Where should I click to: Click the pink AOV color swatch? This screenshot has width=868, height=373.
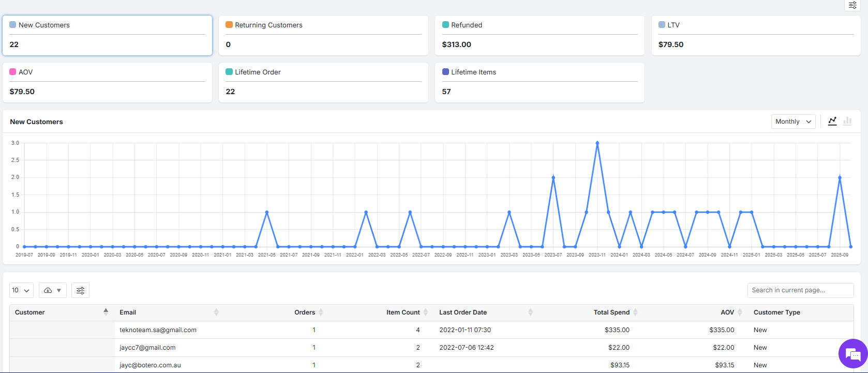tap(13, 72)
